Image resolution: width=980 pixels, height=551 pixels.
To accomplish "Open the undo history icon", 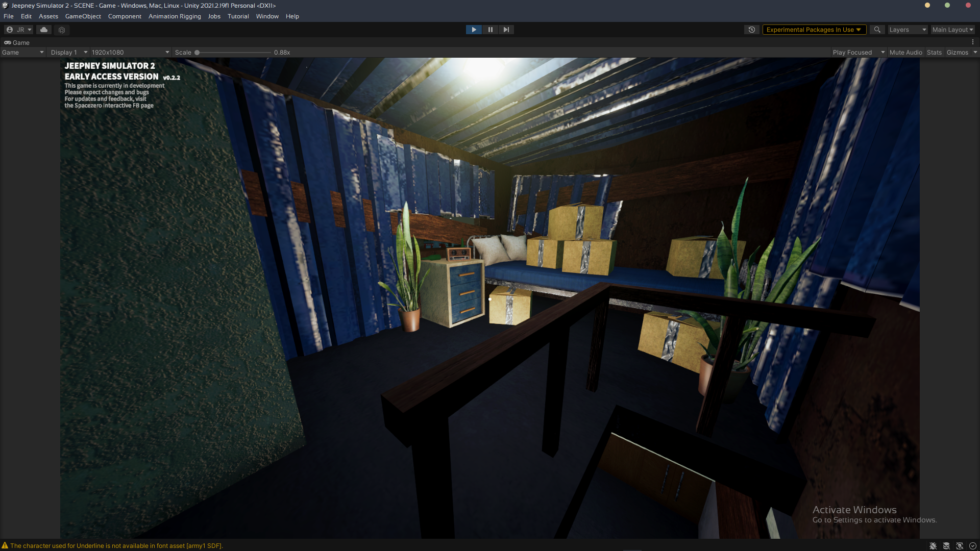I will point(752,30).
